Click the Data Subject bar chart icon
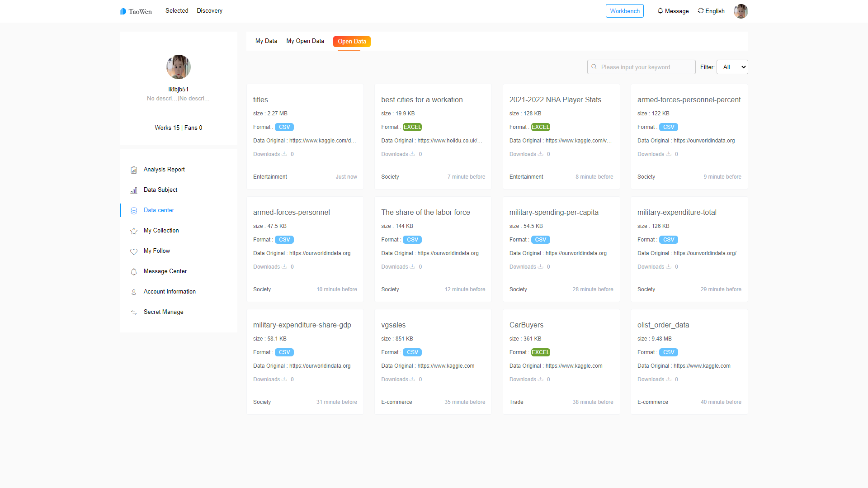Screen dimensions: 868x488 134,190
